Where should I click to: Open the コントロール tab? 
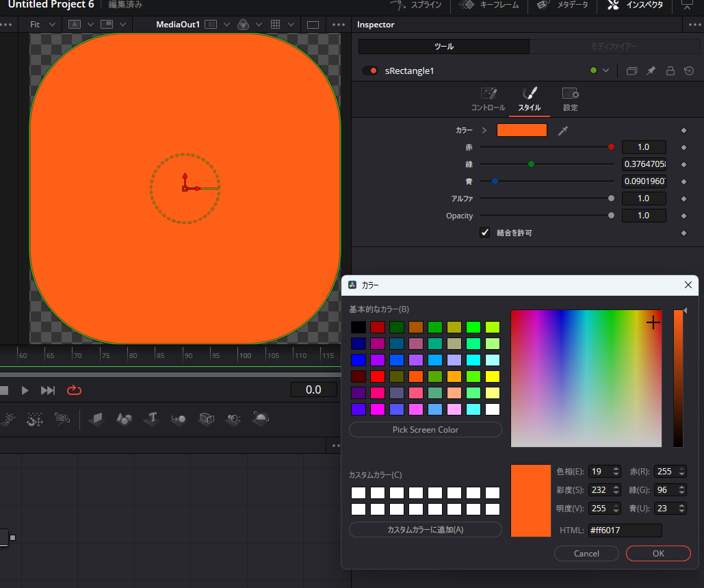point(488,100)
